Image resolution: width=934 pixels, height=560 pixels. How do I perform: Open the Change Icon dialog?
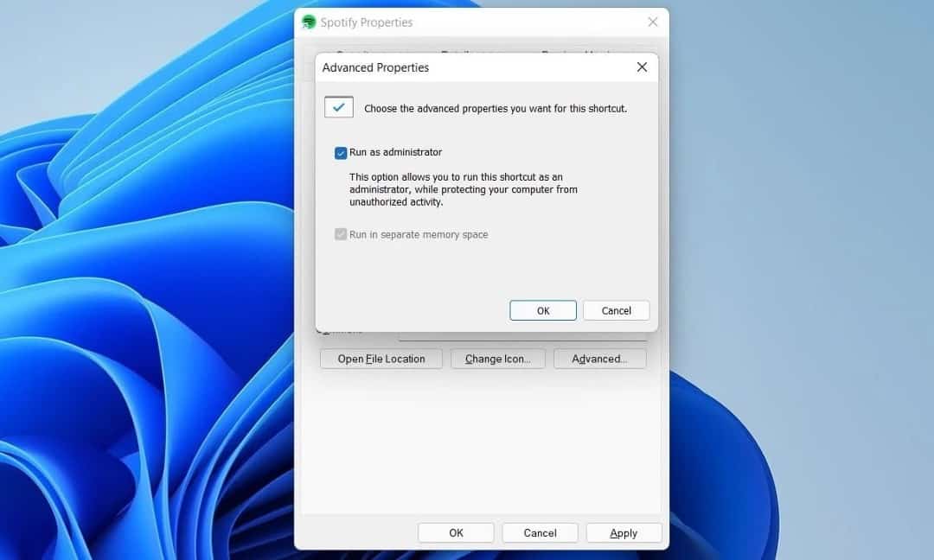(x=497, y=359)
